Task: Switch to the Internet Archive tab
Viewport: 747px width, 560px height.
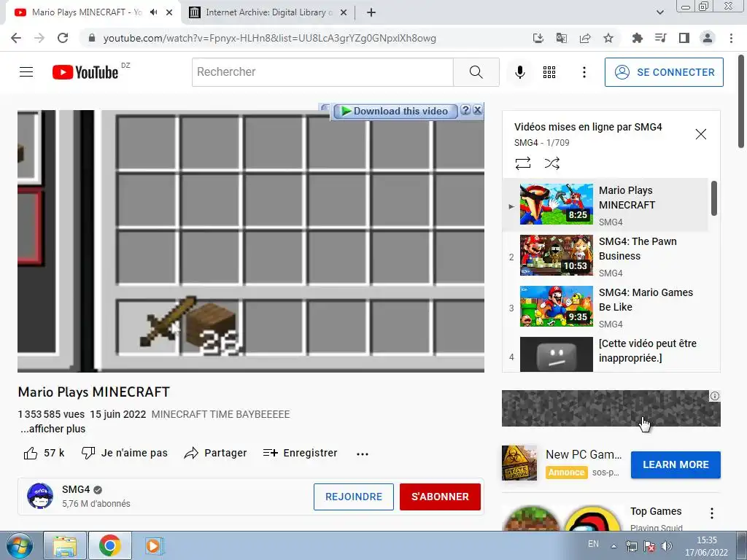Action: pos(268,12)
